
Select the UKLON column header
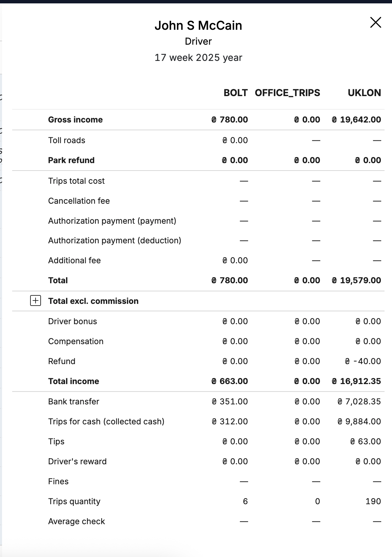(364, 93)
